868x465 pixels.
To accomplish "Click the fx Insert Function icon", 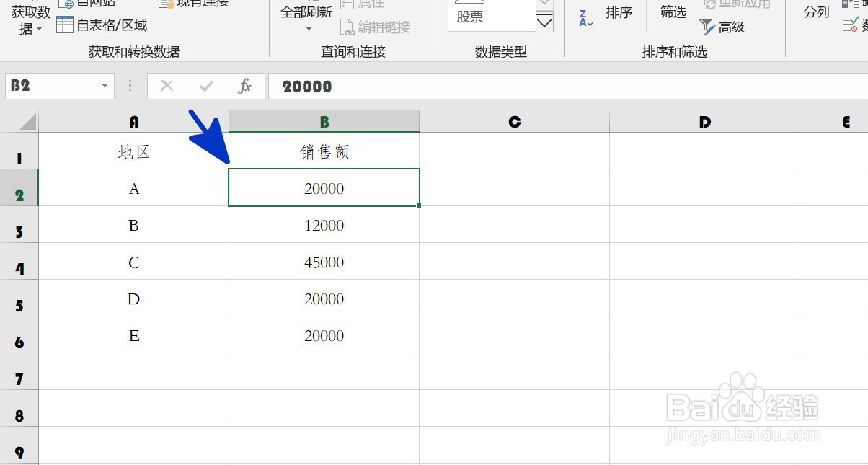I will (245, 86).
